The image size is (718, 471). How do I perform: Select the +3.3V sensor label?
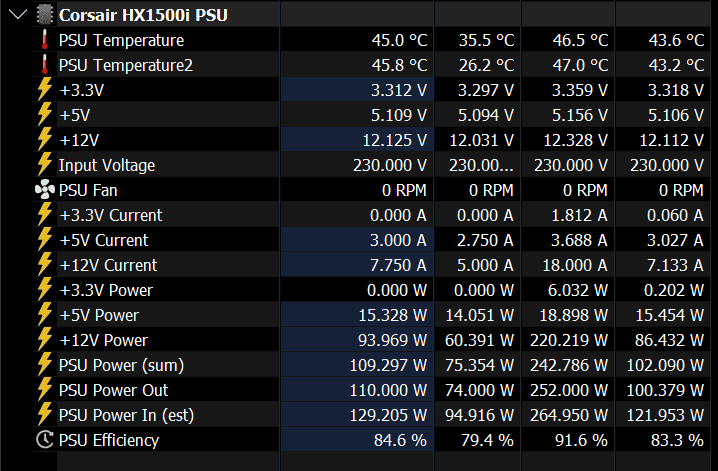(x=82, y=90)
